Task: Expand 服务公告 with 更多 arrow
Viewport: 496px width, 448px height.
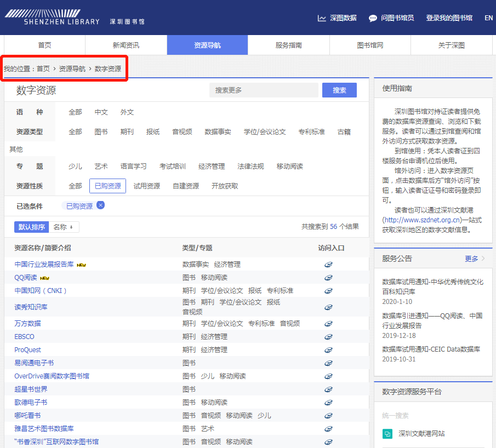Action: pyautogui.click(x=475, y=259)
